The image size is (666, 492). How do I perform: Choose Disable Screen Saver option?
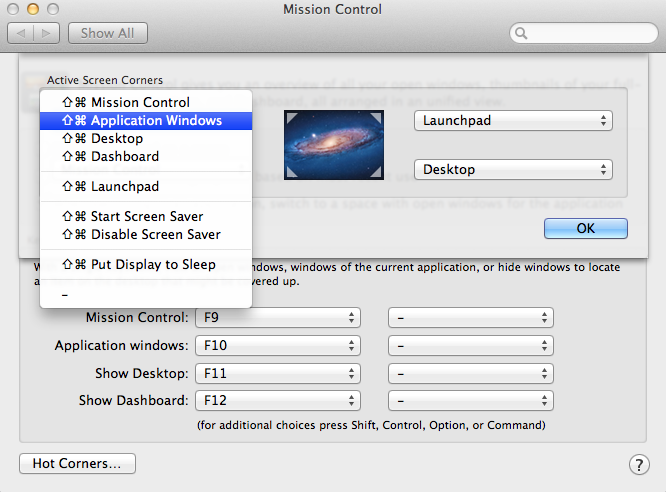click(146, 235)
